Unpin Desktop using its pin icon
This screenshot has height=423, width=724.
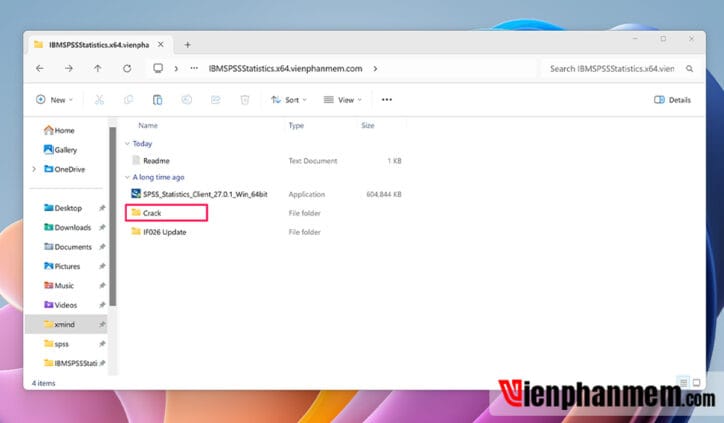tap(102, 208)
